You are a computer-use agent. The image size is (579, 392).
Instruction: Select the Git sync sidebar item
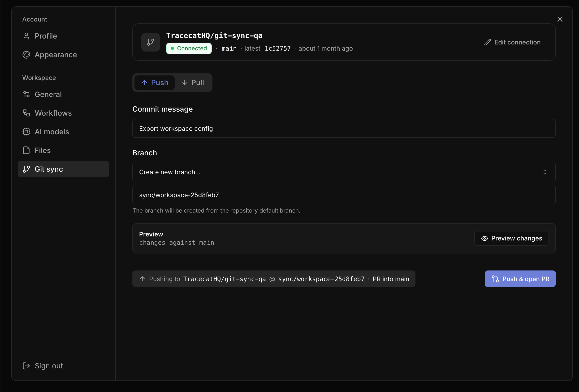click(64, 169)
